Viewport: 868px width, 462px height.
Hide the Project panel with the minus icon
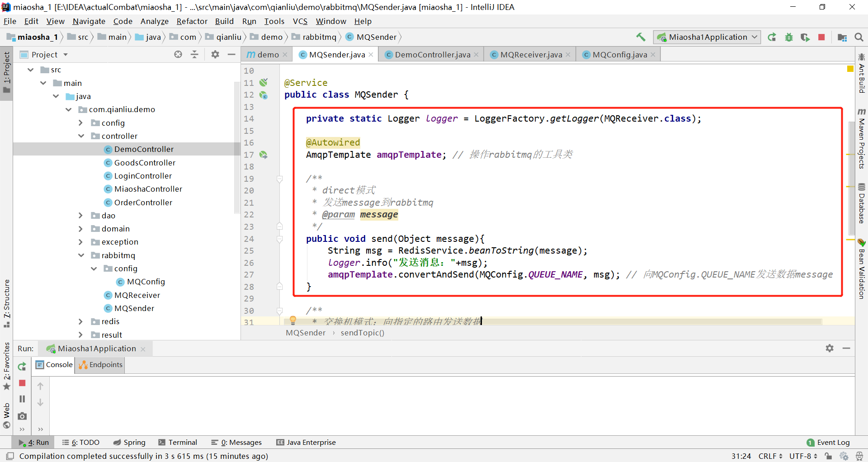231,54
